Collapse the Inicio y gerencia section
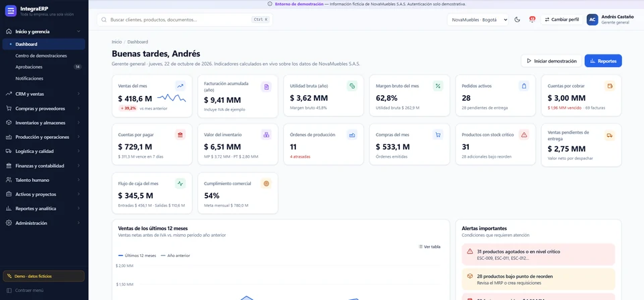644x300 pixels. click(x=44, y=32)
